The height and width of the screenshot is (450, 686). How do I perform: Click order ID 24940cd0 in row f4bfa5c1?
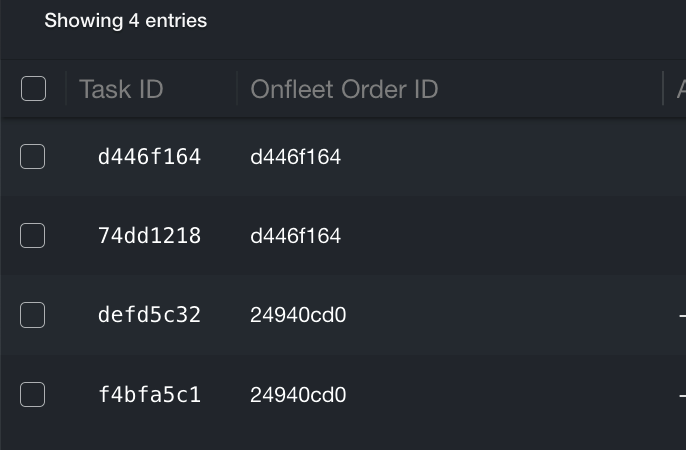point(298,395)
